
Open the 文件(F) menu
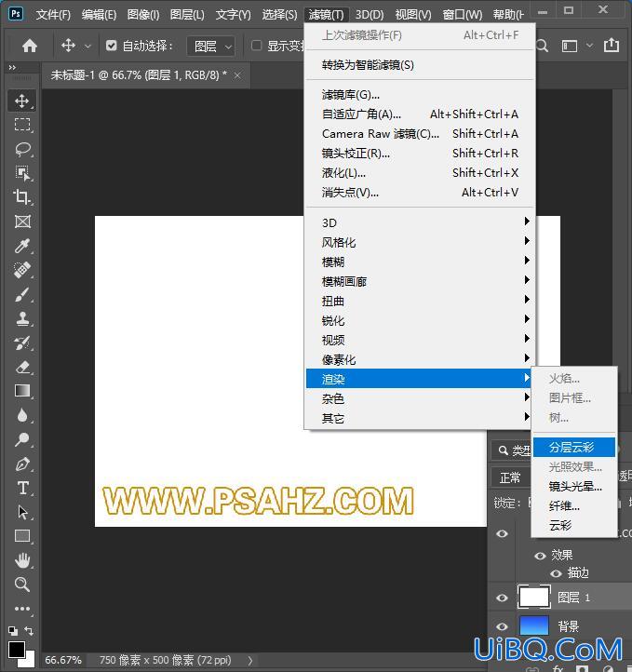(53, 15)
